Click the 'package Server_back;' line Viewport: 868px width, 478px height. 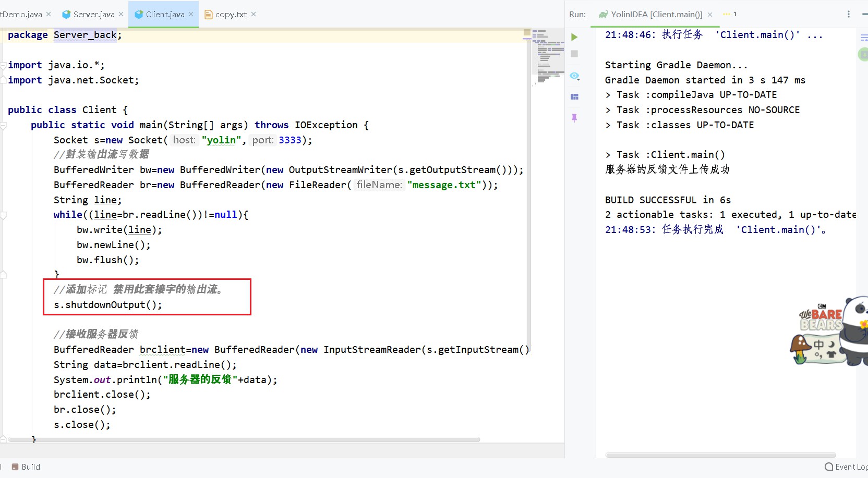click(x=65, y=35)
